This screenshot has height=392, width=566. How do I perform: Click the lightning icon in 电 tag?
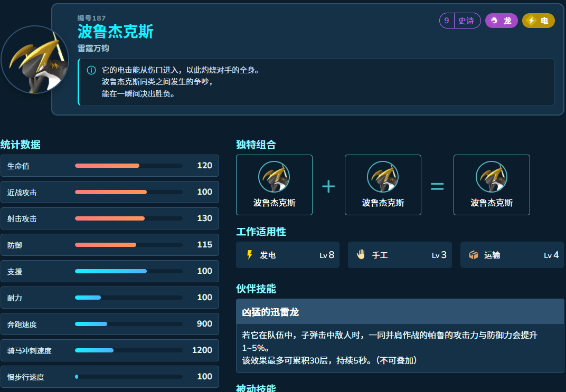coord(531,21)
